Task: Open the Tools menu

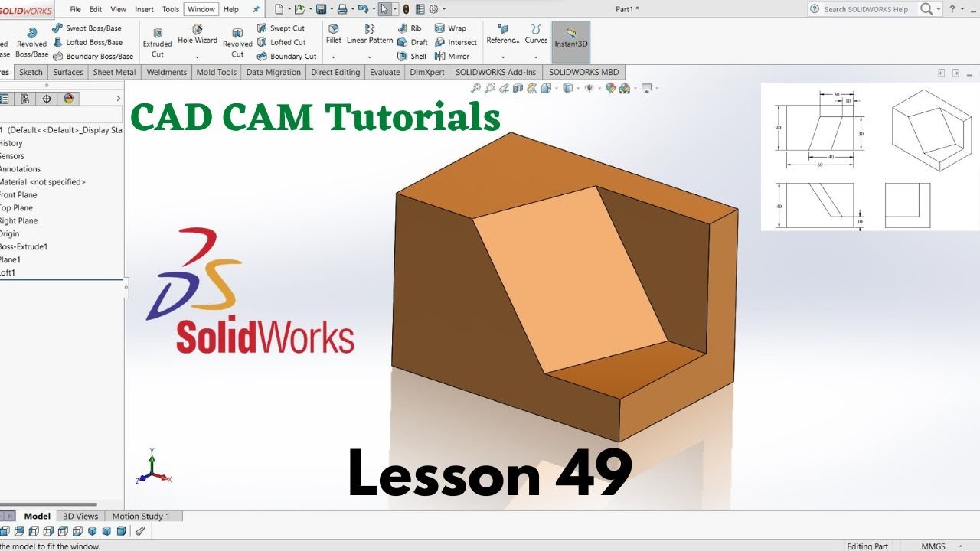Action: (x=171, y=9)
